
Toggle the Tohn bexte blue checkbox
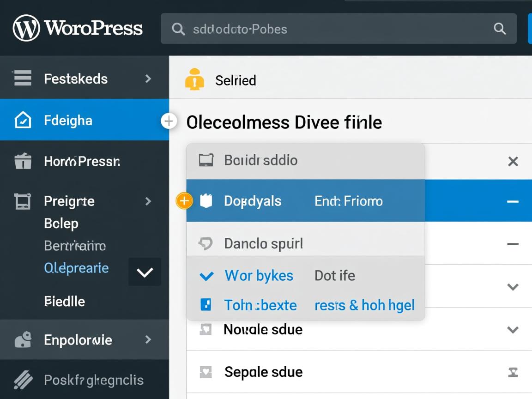pyautogui.click(x=206, y=305)
